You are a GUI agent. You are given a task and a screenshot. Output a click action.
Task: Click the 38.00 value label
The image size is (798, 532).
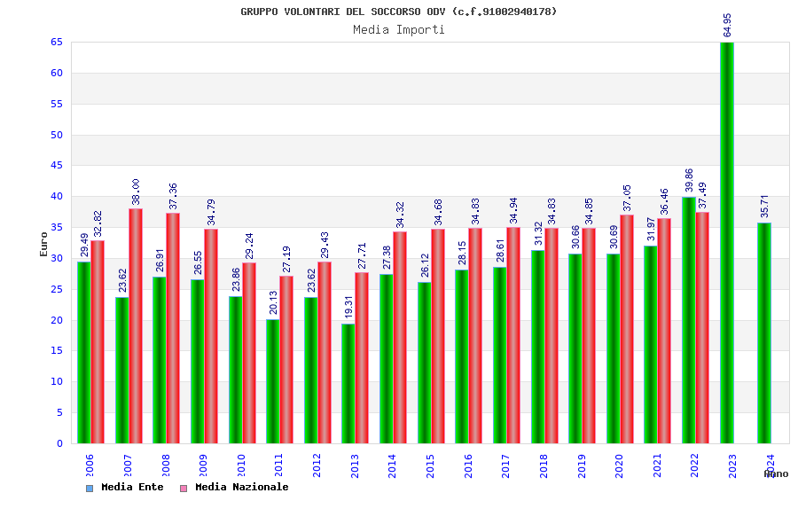136,192
